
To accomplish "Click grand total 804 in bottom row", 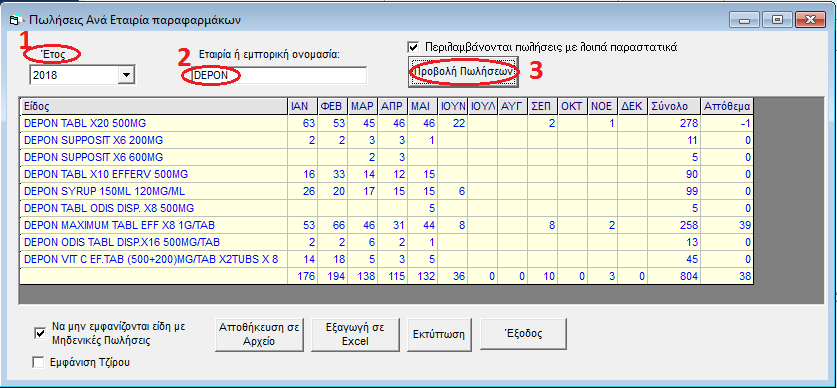I will [x=674, y=276].
